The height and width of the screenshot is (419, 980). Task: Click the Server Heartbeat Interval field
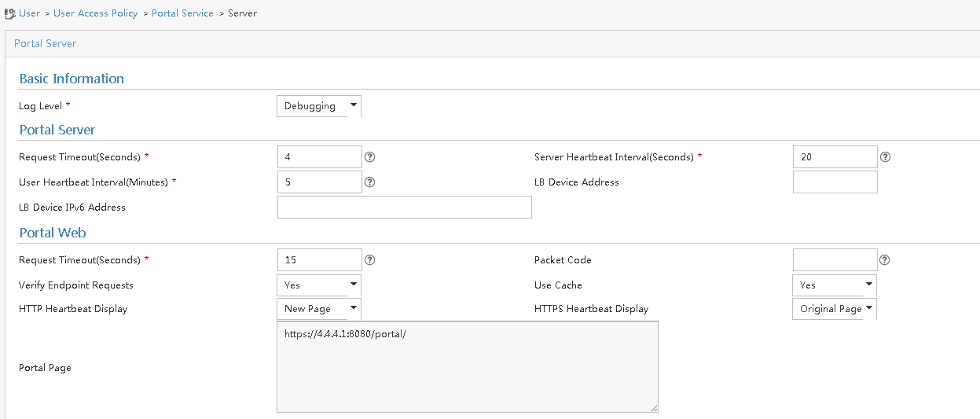pyautogui.click(x=835, y=157)
